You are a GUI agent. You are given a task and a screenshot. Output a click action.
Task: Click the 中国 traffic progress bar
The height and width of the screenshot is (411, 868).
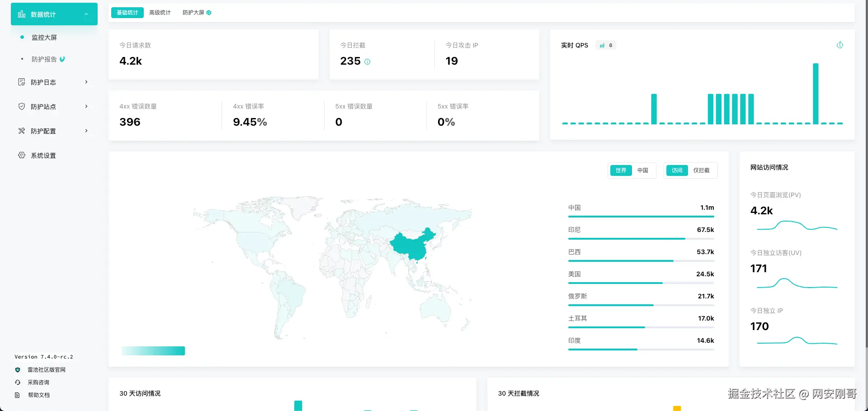point(641,217)
